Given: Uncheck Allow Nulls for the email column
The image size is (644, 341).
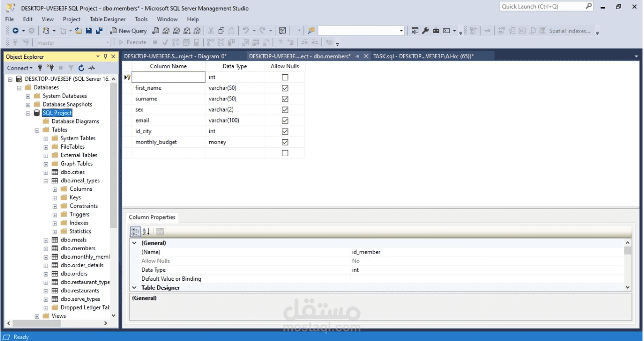Looking at the screenshot, I should click(x=284, y=120).
